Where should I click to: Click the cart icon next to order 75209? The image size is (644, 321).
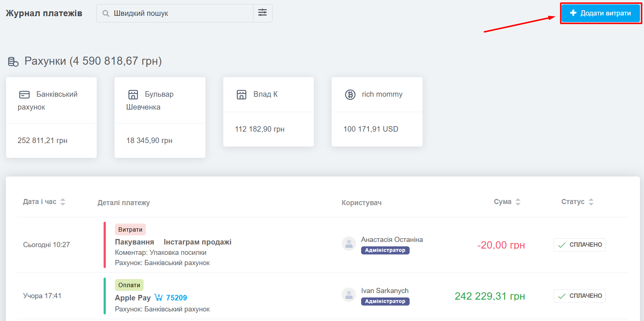158,297
